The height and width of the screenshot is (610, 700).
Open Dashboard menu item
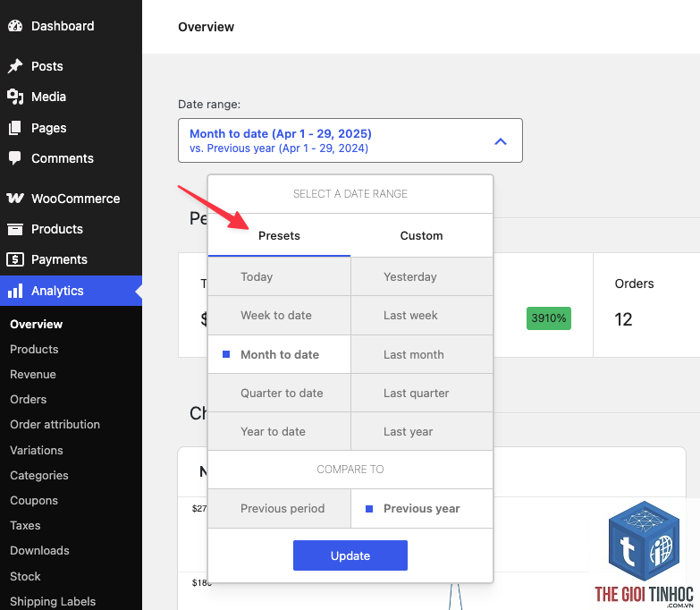coord(71,26)
